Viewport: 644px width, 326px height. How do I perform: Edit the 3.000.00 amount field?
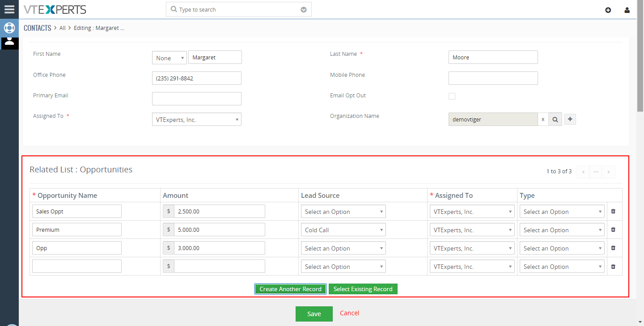220,248
